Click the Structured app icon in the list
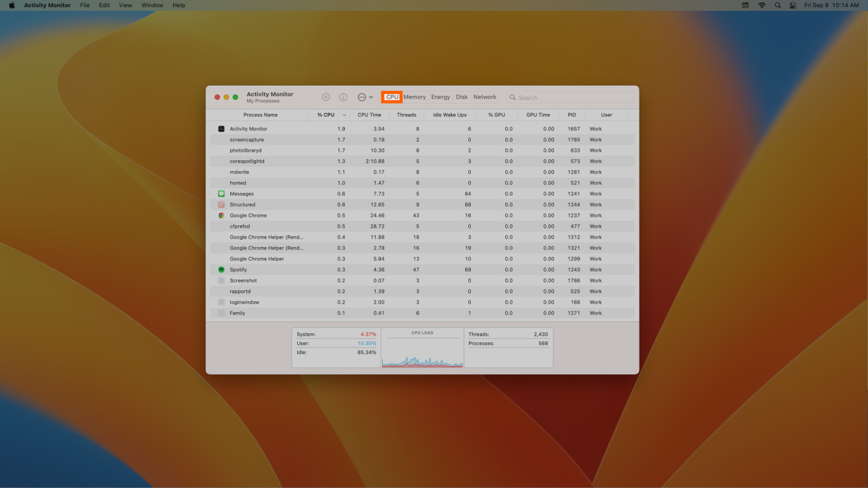This screenshot has width=868, height=488. tap(221, 204)
